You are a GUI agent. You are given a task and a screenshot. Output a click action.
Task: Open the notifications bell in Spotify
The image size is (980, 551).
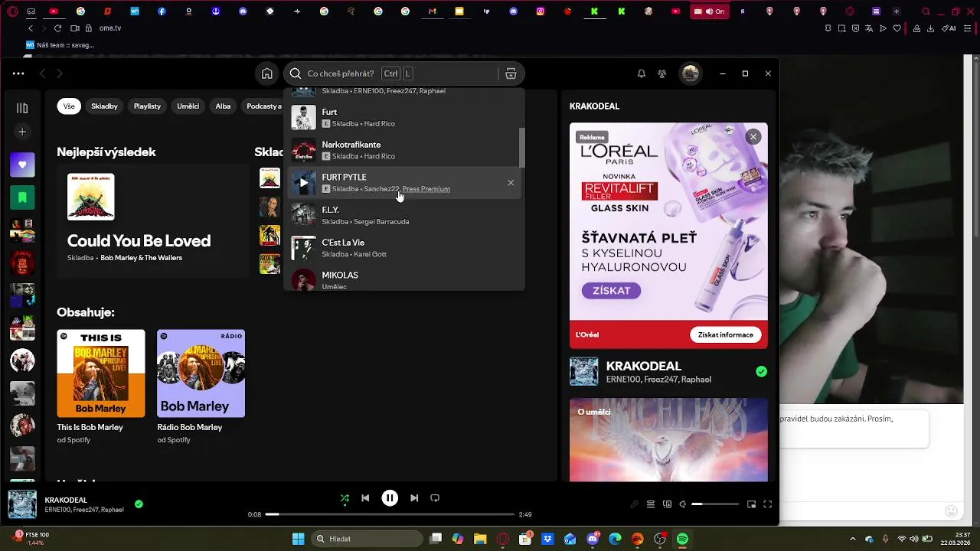point(642,73)
